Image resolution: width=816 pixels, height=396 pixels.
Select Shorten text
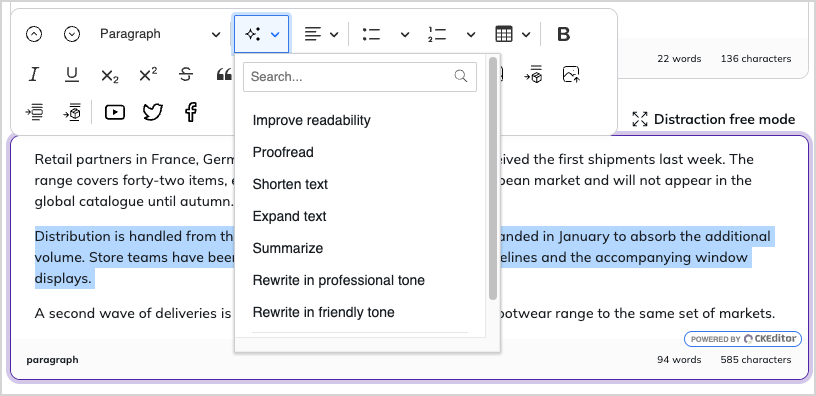(x=290, y=184)
